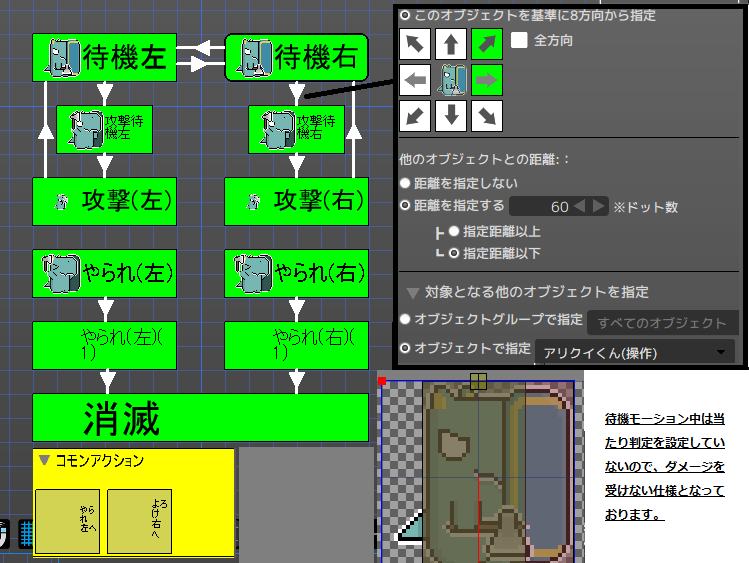Select the やられ(右)(1) action node
Viewport: 749px width, 563px height.
[297, 345]
